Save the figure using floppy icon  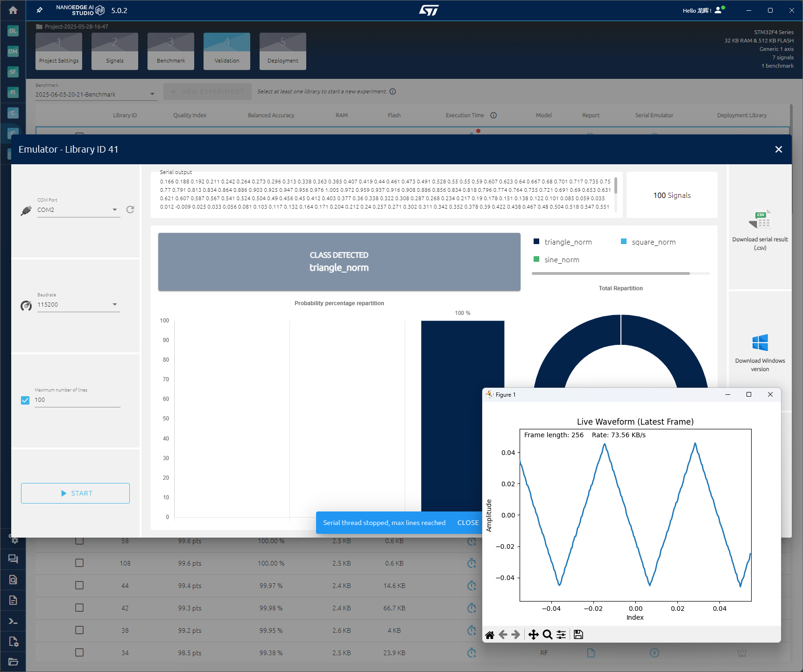click(578, 635)
